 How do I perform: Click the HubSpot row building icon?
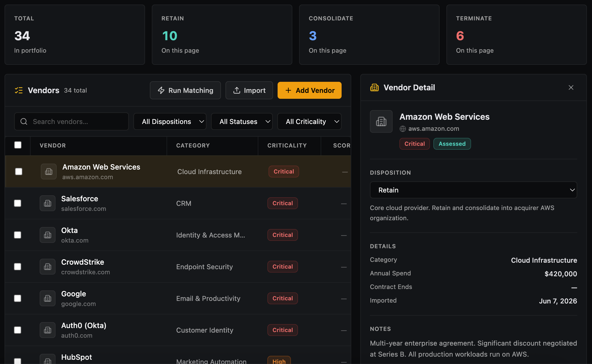[x=48, y=359]
